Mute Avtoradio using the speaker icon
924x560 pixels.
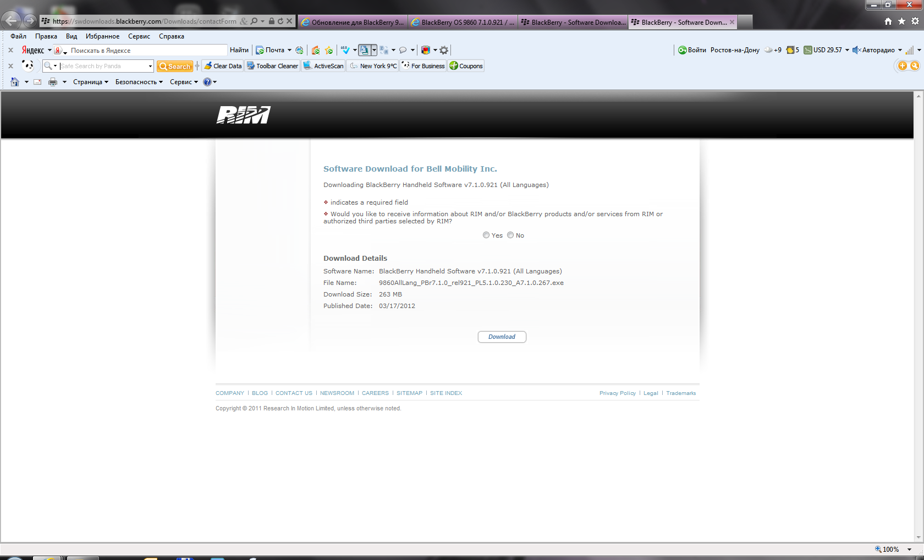[x=856, y=50]
